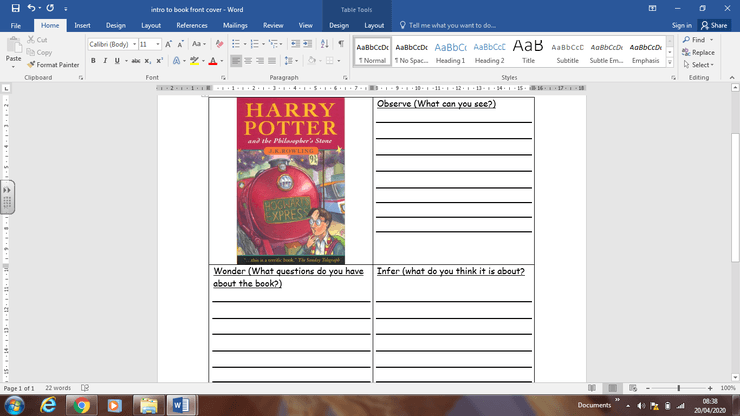Screen dimensions: 740x416
Task: Sort the selection alphabetically
Action: (325, 44)
